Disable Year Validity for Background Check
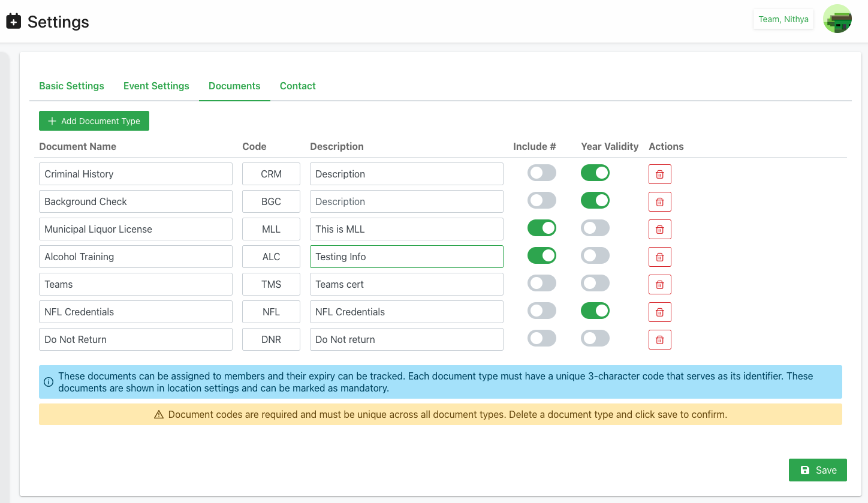 [x=595, y=201]
